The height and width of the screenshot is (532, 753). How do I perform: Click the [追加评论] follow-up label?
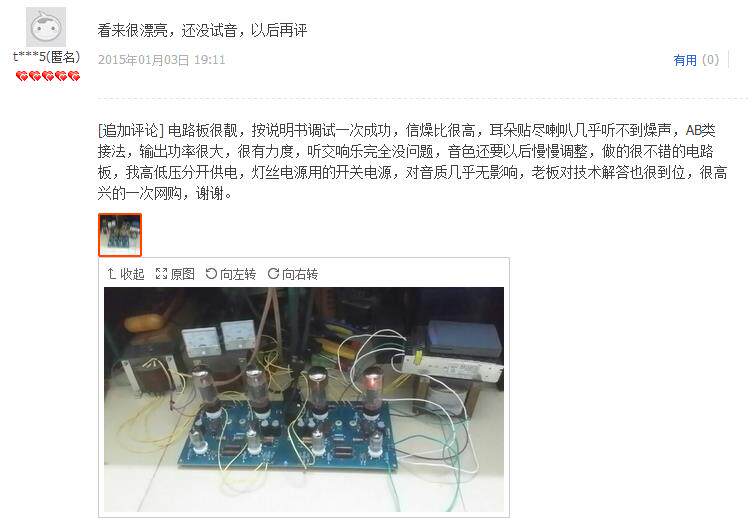tap(131, 130)
